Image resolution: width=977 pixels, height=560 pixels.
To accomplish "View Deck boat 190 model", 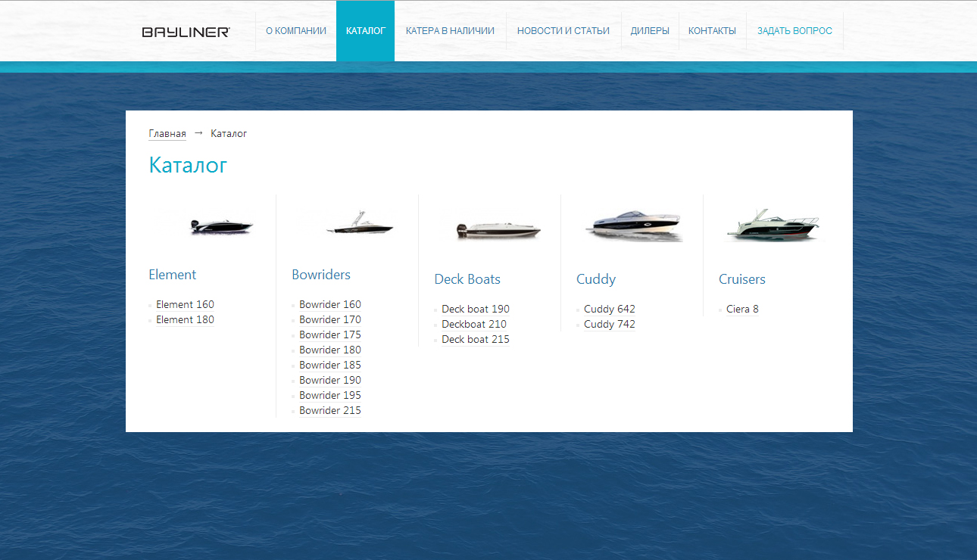I will [x=476, y=310].
